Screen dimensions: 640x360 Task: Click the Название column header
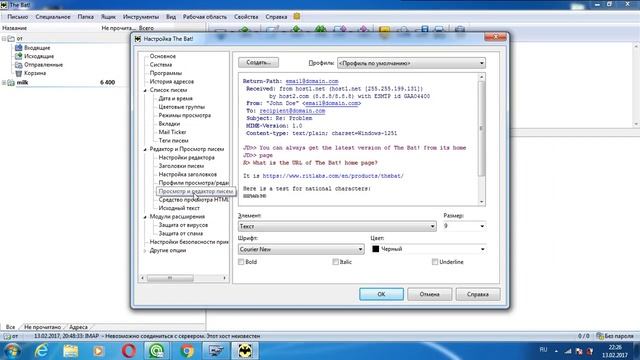click(x=15, y=28)
